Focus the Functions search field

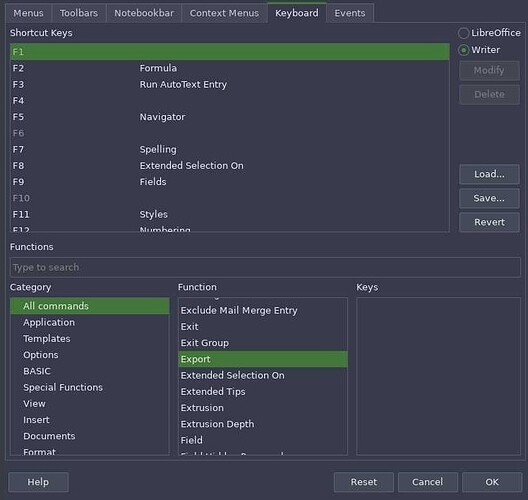tap(265, 267)
